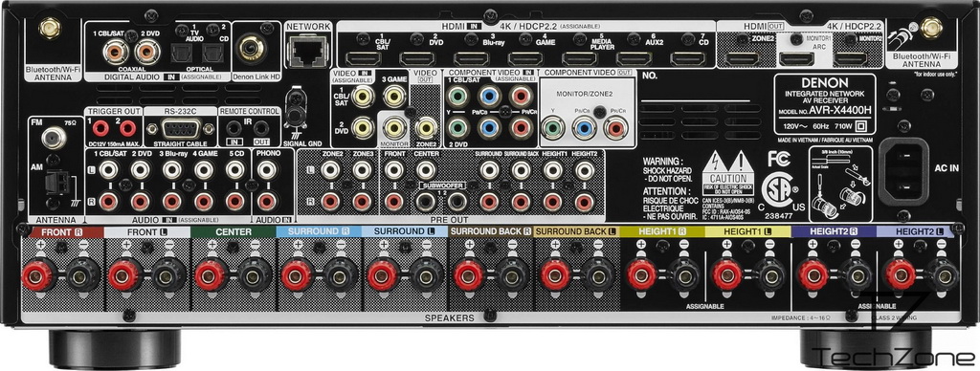Click the HDMI IN 6 AUX2 port

click(634, 59)
